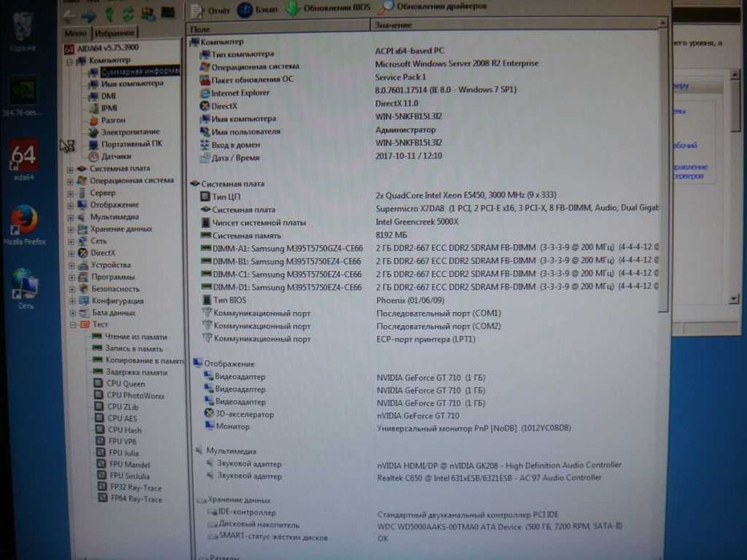
Task: Click the Бэкап toolbar button
Action: (x=257, y=10)
